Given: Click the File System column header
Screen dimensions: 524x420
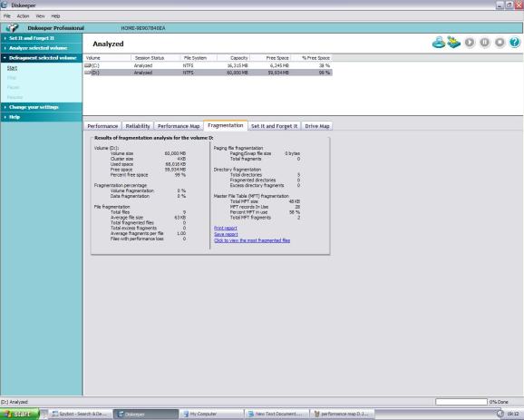Looking at the screenshot, I should (199, 58).
